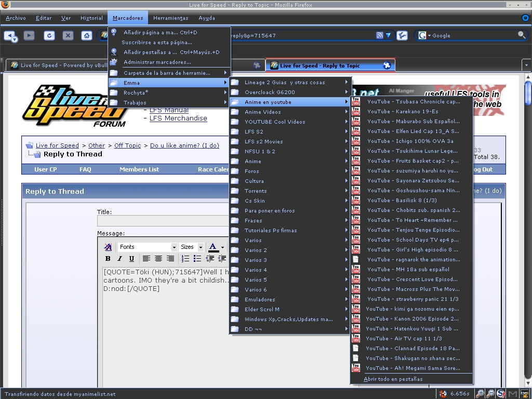Open the LFS s2 Movies folder

pos(290,141)
